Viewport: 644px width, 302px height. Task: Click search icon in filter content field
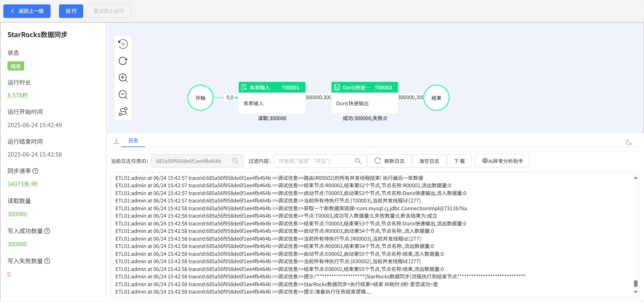click(358, 161)
